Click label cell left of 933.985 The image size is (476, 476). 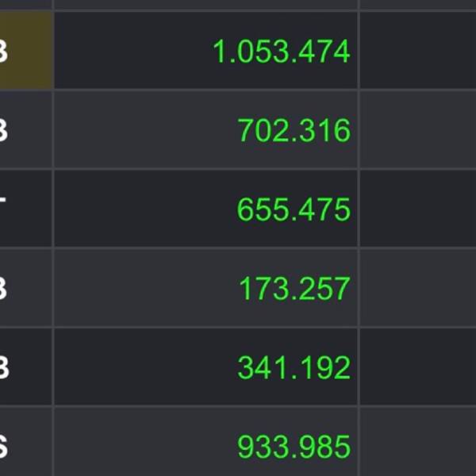coord(26,442)
